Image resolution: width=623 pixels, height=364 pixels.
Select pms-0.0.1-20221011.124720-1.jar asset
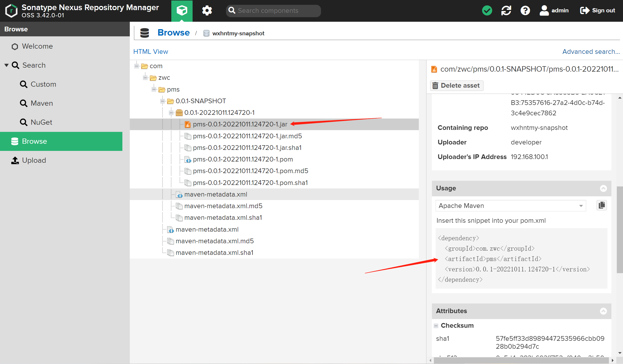(x=240, y=124)
